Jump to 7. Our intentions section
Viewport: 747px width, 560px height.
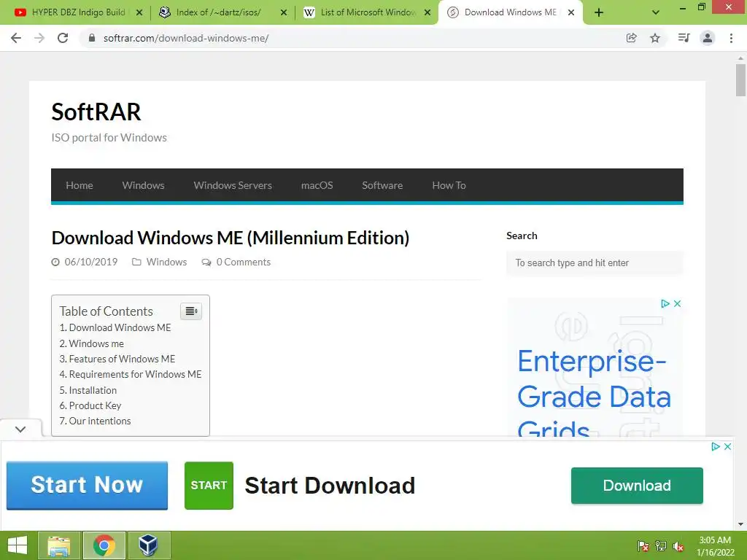point(96,421)
